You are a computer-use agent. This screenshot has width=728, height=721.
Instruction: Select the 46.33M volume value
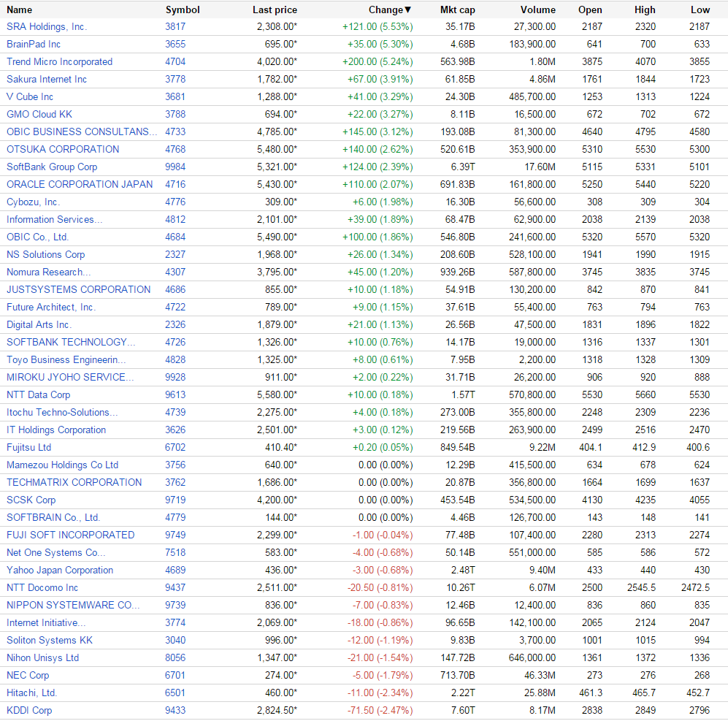tap(540, 676)
